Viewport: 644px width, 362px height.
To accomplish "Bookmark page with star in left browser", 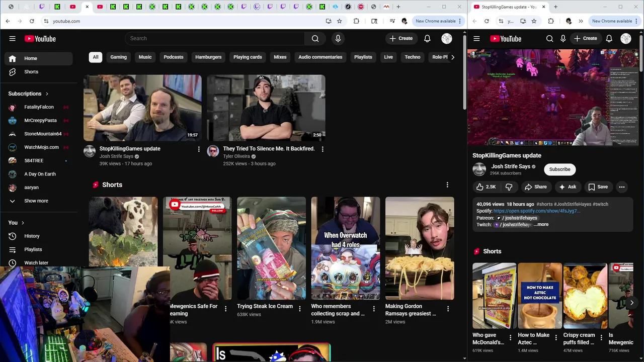I will 340,21.
